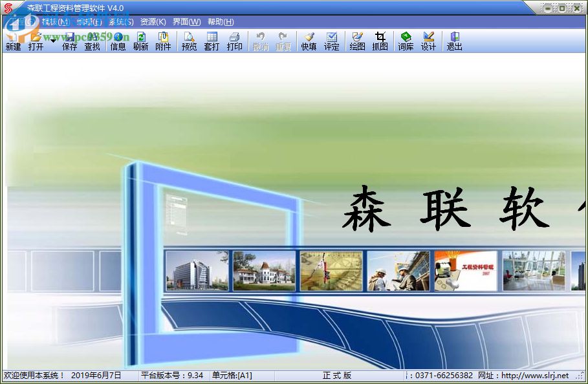Click the white villa house thumbnail
This screenshot has width=588, height=384.
point(264,270)
